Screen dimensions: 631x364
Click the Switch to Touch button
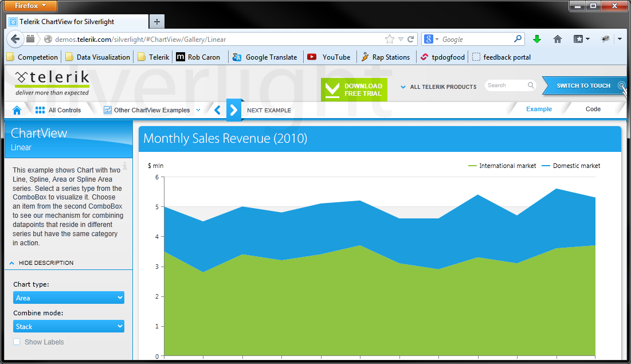584,85
